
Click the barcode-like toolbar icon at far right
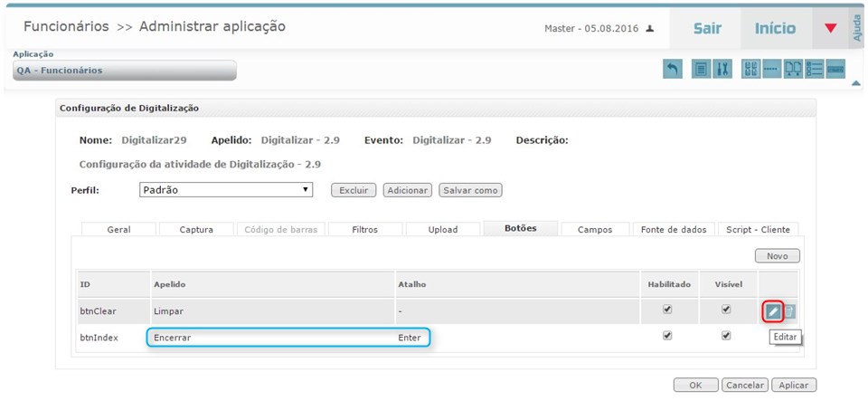coord(835,69)
